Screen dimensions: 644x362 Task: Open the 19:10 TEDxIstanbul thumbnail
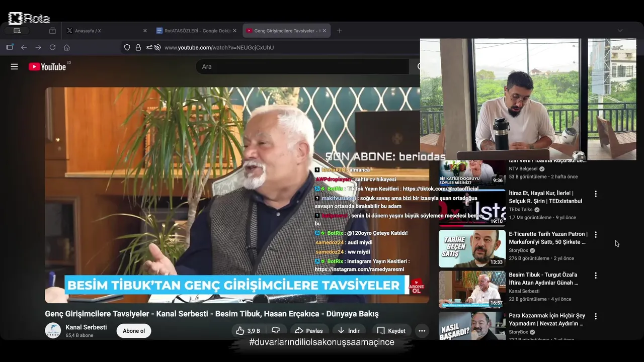click(472, 208)
